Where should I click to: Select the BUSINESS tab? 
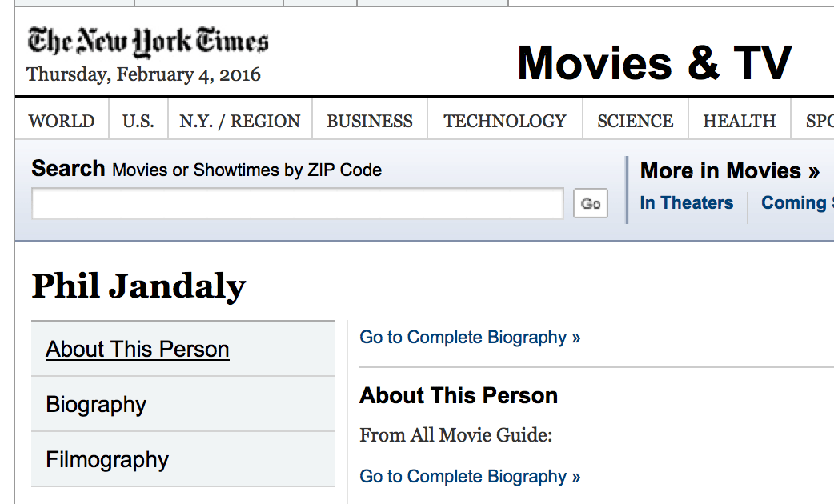point(369,120)
